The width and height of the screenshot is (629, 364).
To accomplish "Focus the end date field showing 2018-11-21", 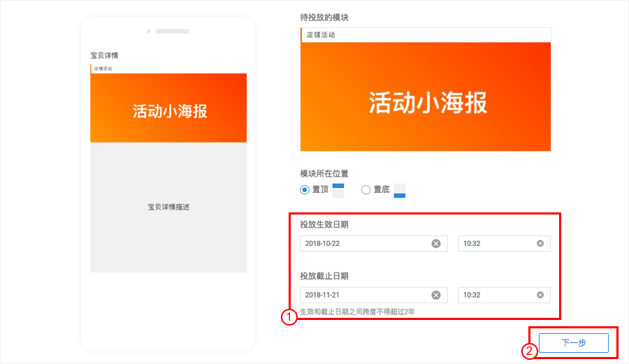I will click(373, 295).
